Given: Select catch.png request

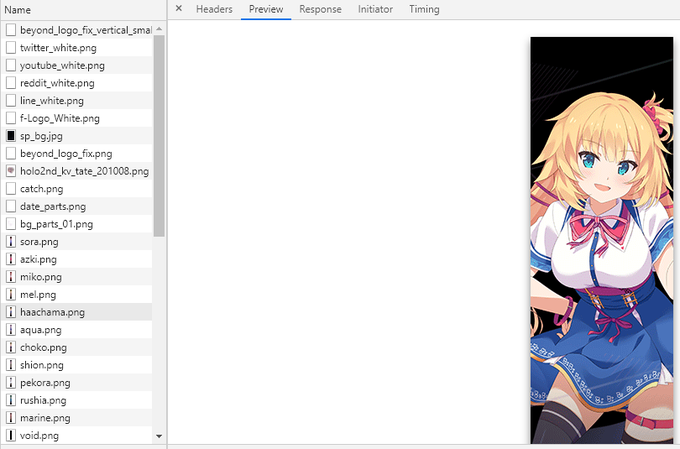Looking at the screenshot, I should pyautogui.click(x=77, y=189).
